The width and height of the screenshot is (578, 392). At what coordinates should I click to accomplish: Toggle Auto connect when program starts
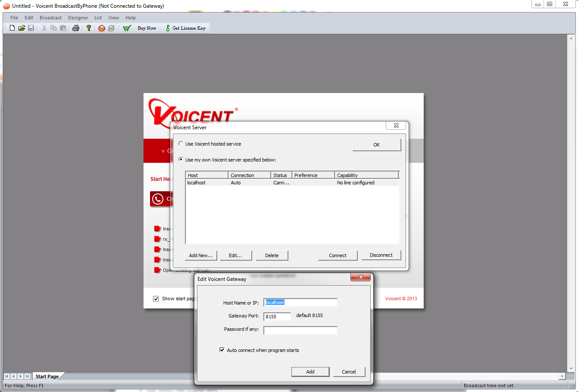222,350
